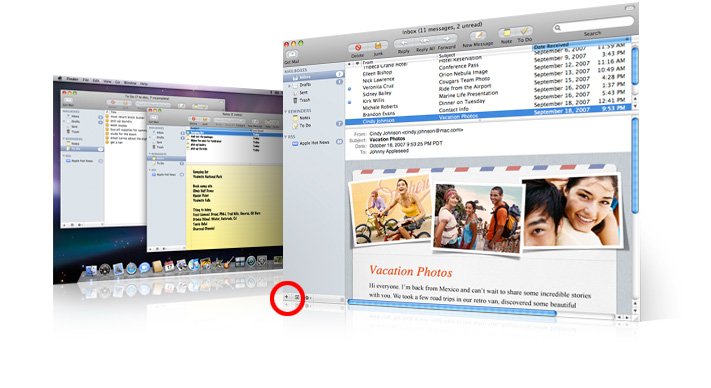711x388 pixels.
Task: Select Apple Hot News RSS feed
Action: pos(314,143)
